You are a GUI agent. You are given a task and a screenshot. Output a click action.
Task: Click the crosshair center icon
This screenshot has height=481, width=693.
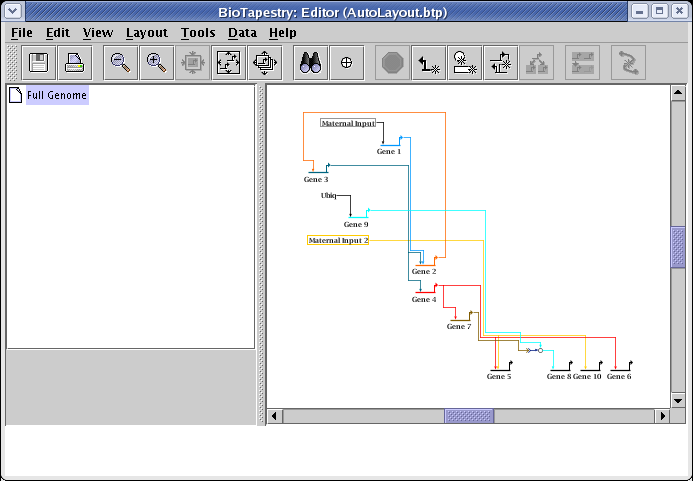(x=347, y=63)
